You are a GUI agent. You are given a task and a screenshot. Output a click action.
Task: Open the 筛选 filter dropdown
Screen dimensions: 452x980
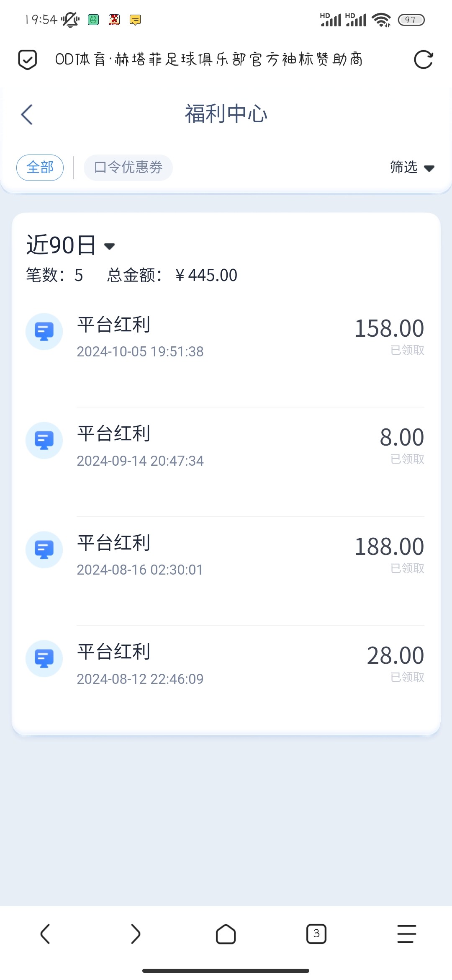point(404,168)
